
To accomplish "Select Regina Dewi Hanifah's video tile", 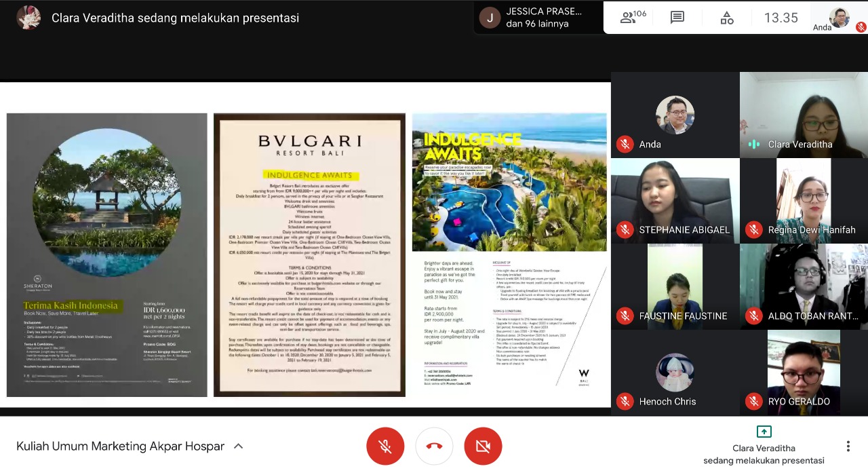I will (804, 201).
